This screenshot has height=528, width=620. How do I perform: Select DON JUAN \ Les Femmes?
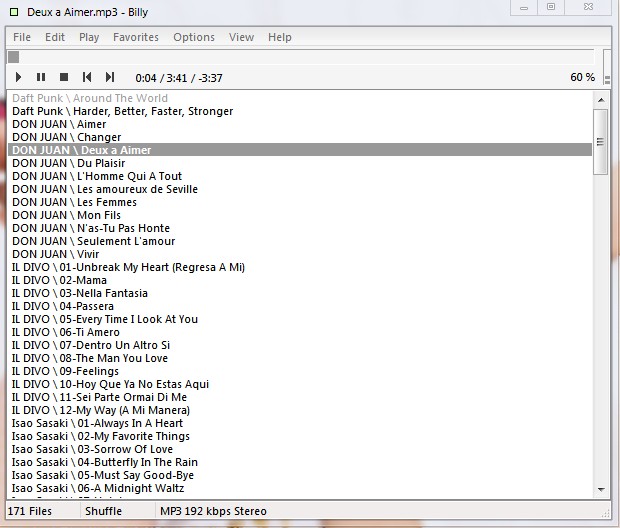(300, 202)
